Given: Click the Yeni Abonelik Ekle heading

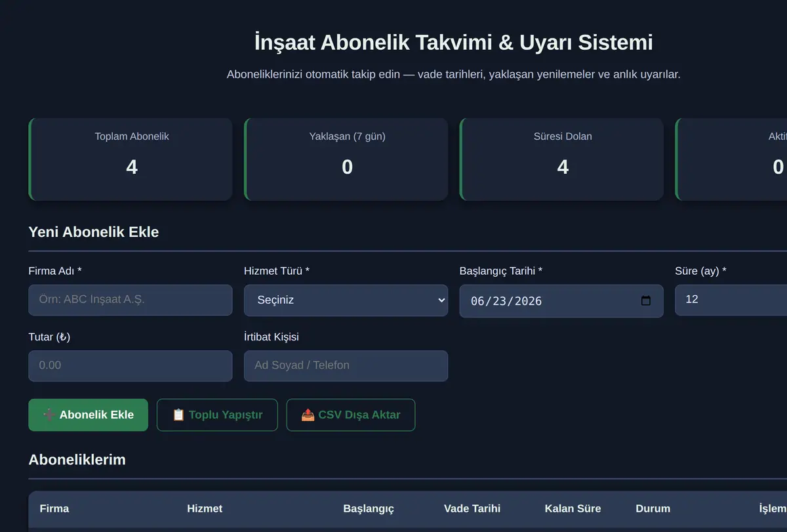Looking at the screenshot, I should [x=94, y=232].
